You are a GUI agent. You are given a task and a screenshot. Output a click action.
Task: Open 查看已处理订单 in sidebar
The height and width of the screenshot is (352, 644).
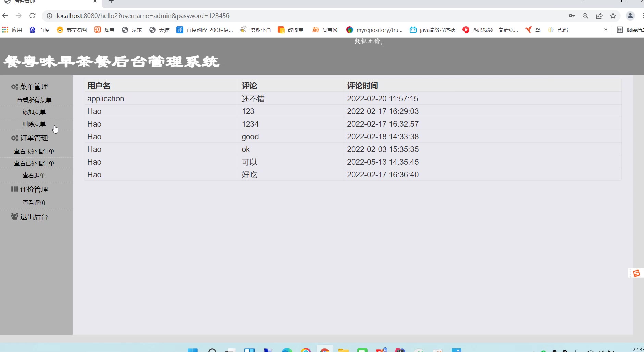[x=34, y=163]
